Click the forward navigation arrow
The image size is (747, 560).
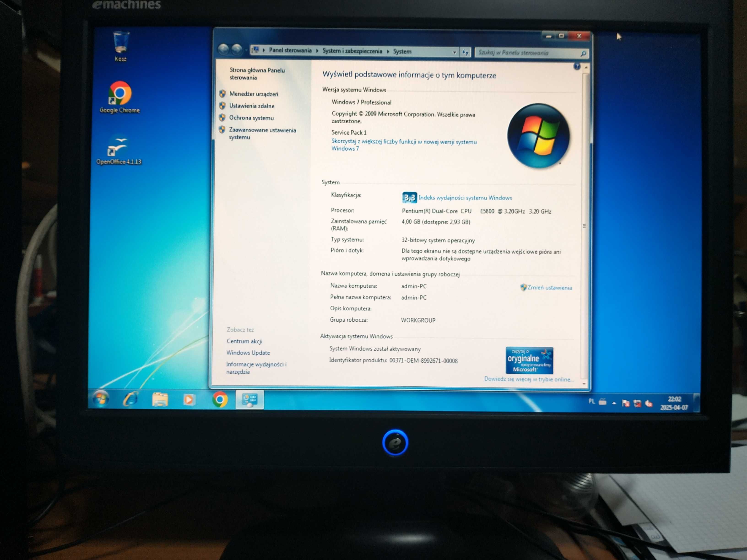[x=237, y=50]
